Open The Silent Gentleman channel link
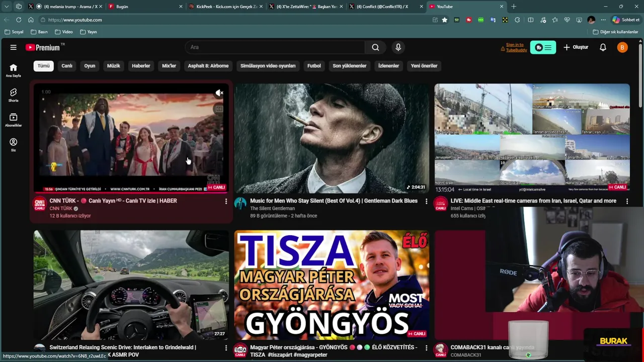Viewport: 644px width, 362px height. click(272, 209)
